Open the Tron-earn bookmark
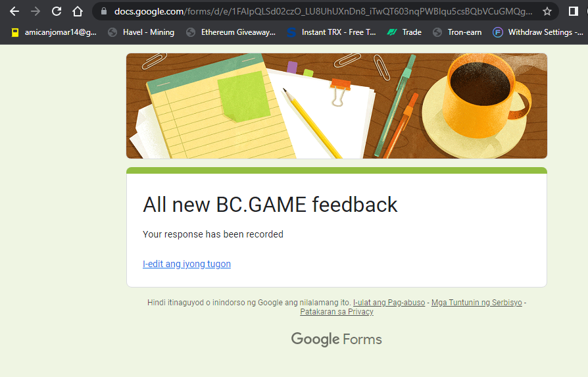 click(x=457, y=32)
